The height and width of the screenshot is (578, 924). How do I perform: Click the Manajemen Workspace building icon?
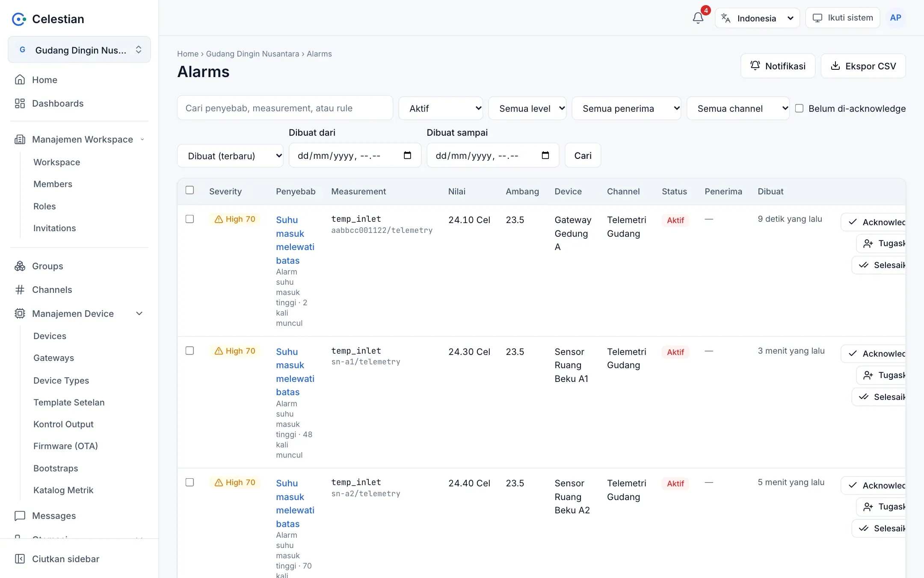click(x=20, y=139)
